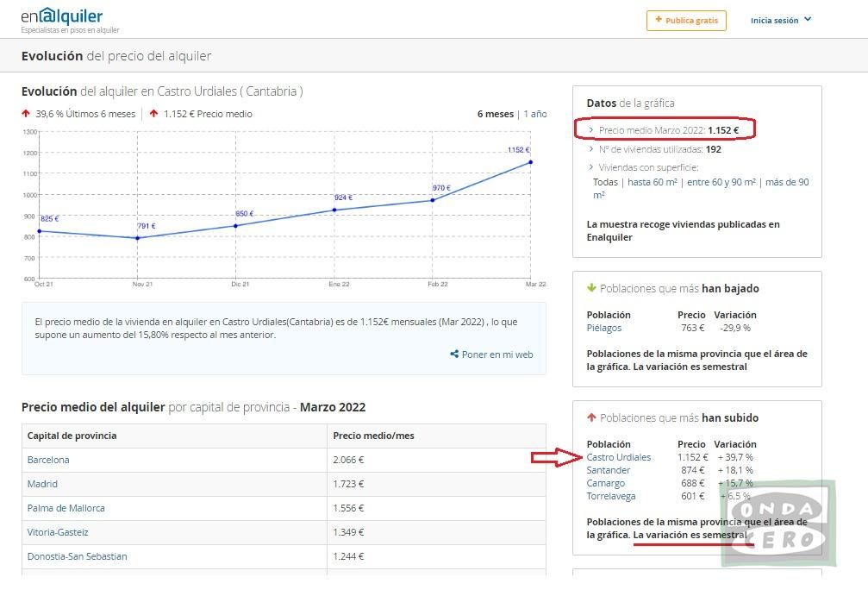Image resolution: width=868 pixels, height=596 pixels.
Task: Filter by hasta 60 m² surface
Action: pos(652,182)
